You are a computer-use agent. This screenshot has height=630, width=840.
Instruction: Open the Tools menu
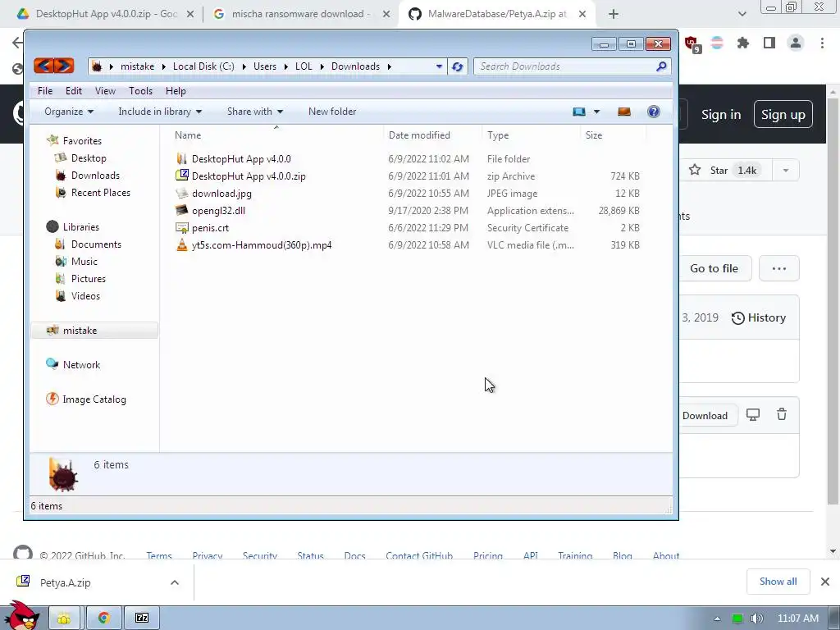[140, 91]
